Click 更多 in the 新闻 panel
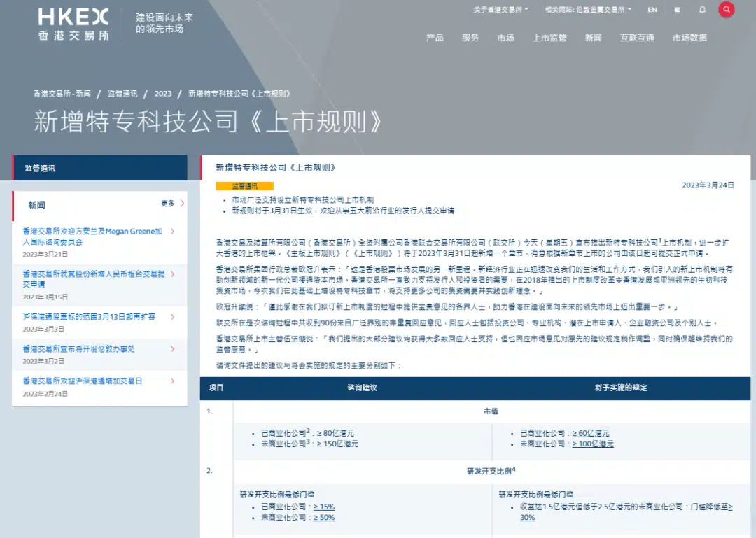 [x=168, y=204]
